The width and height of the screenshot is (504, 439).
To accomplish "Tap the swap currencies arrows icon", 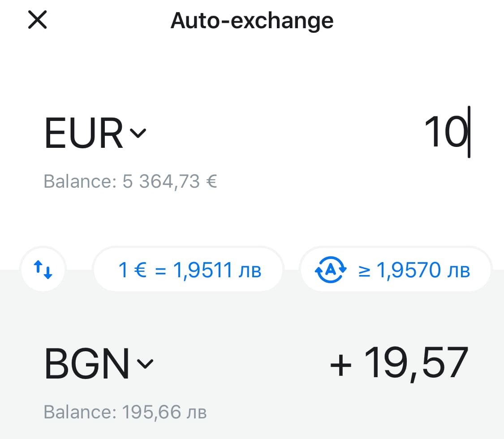I will [x=43, y=269].
